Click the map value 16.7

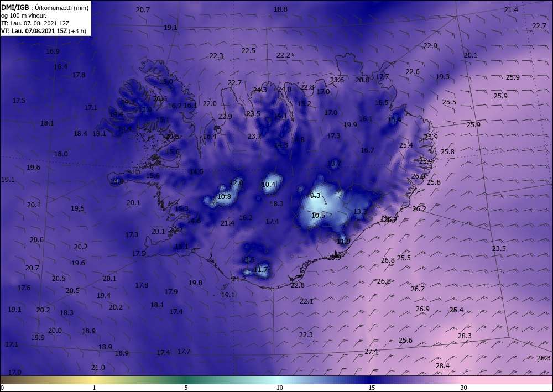(368, 150)
